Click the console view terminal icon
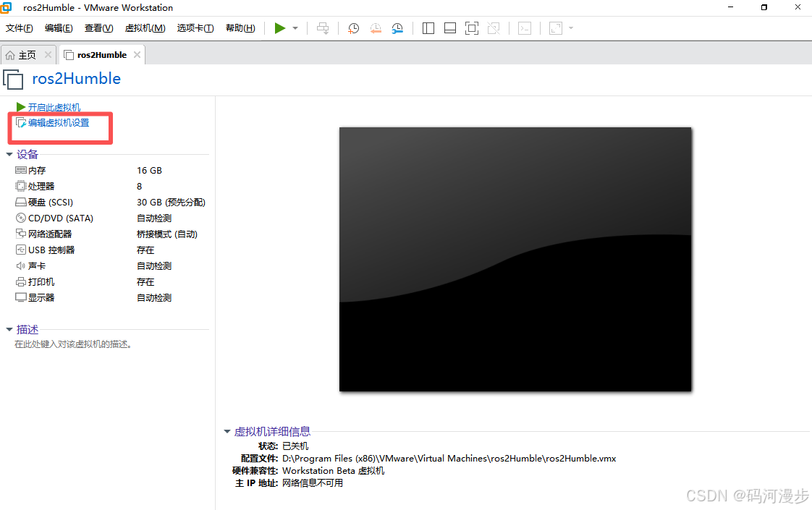Image resolution: width=812 pixels, height=510 pixels. [x=525, y=28]
